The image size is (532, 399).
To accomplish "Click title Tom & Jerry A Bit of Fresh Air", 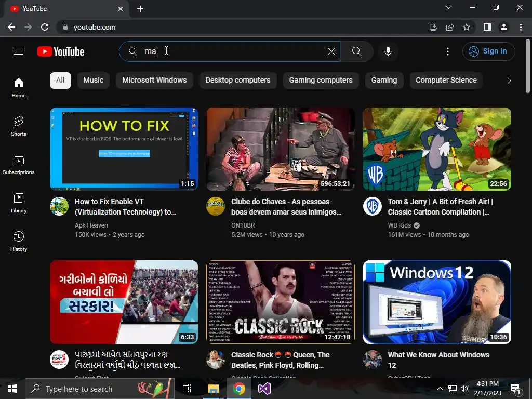I will point(441,207).
